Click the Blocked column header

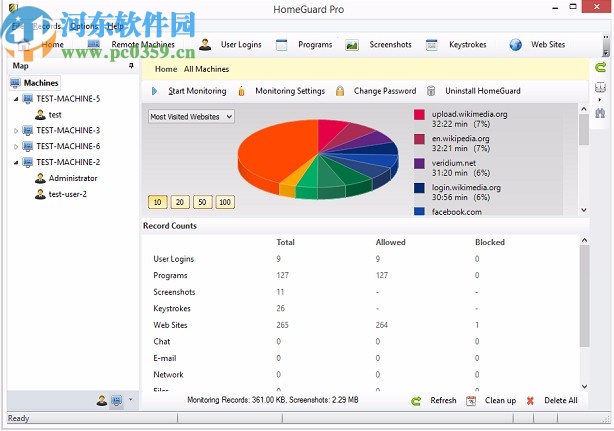point(490,242)
